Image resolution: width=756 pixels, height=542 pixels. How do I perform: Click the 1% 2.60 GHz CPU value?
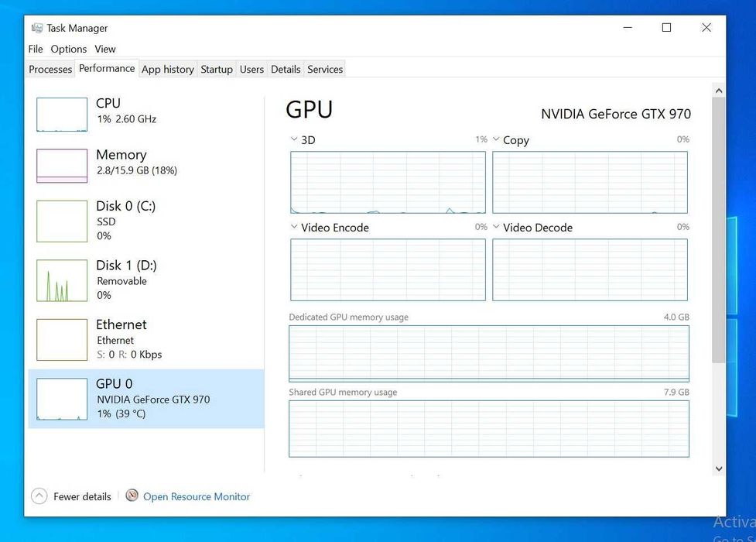126,118
